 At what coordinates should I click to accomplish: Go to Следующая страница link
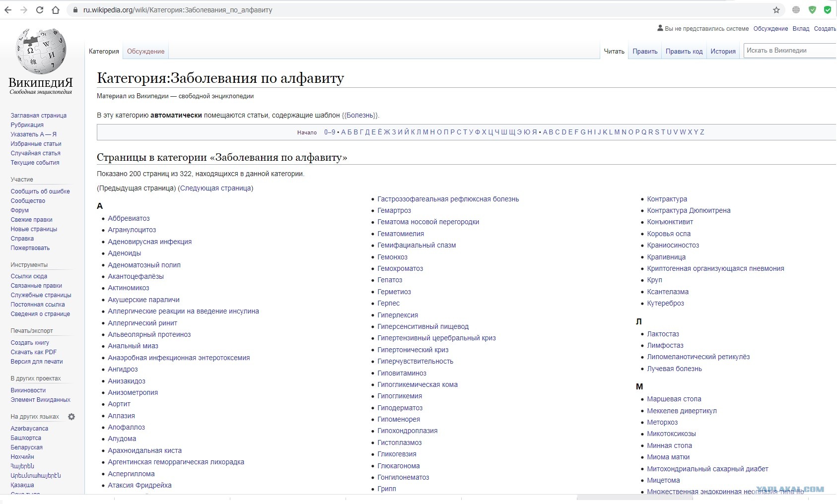[x=215, y=188]
